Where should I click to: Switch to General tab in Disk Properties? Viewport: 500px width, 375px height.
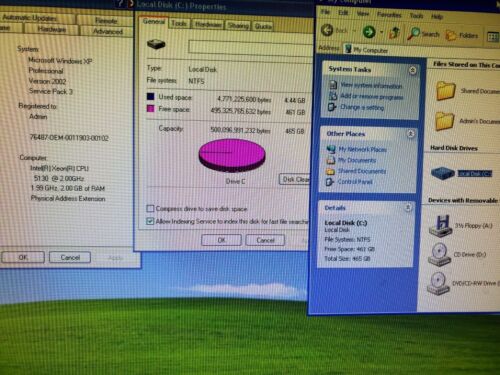click(154, 22)
